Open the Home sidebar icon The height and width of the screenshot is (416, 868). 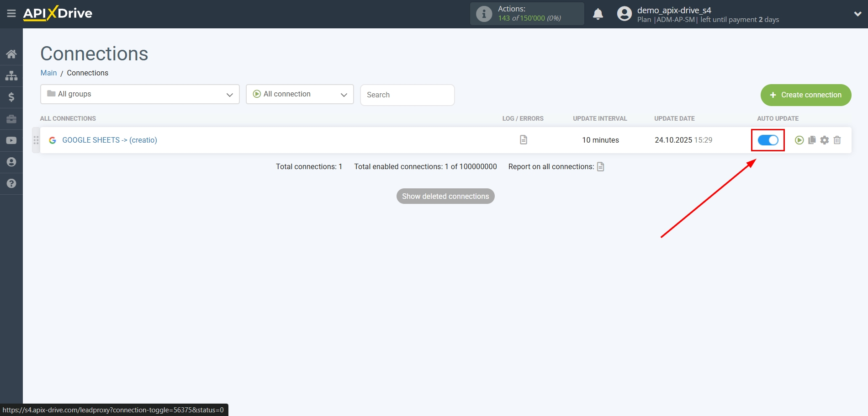click(x=11, y=54)
